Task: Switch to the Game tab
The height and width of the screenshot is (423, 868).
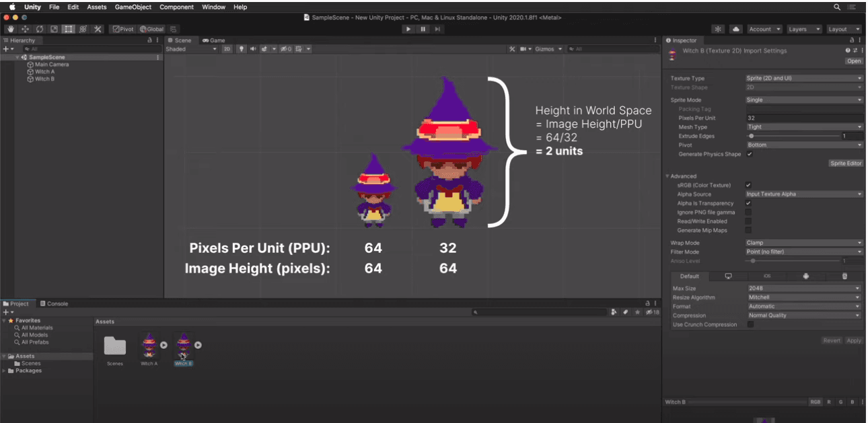Action: (x=214, y=40)
